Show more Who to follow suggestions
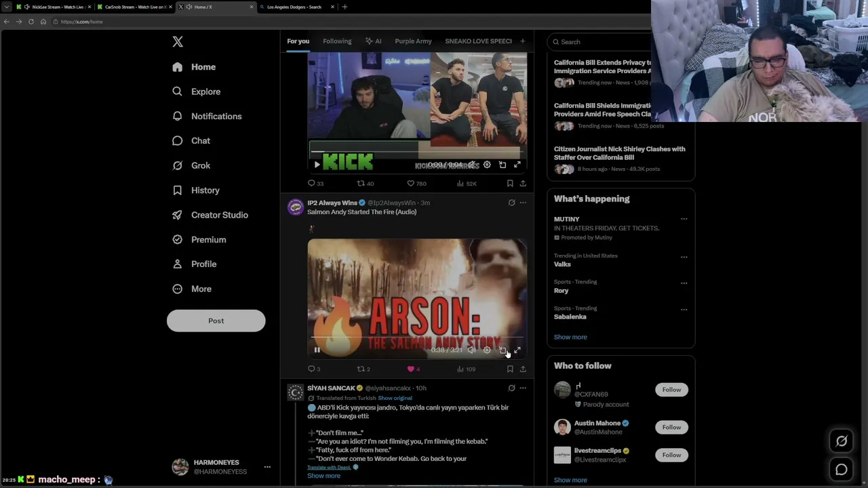This screenshot has height=488, width=868. click(570, 480)
